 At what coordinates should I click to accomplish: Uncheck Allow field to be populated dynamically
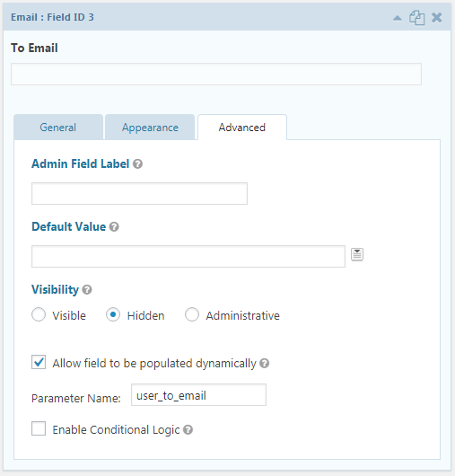point(39,362)
